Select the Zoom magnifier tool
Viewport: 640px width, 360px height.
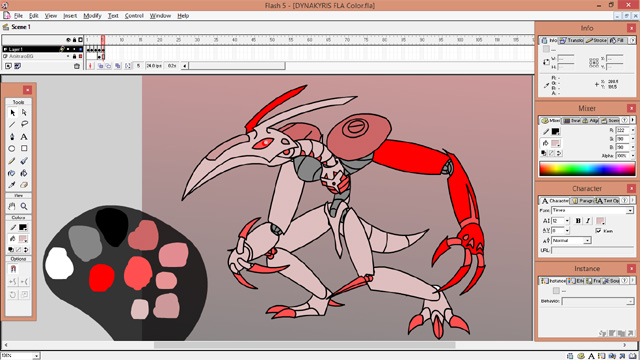tap(24, 206)
